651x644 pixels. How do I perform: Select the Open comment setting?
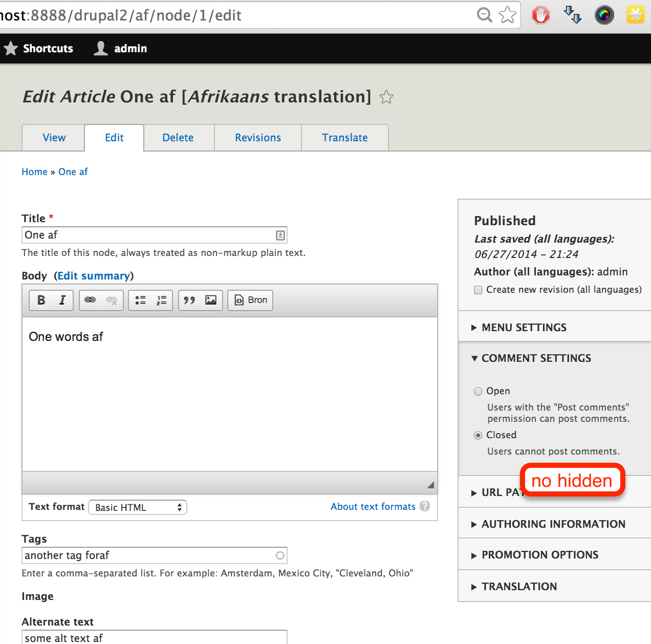pos(478,391)
